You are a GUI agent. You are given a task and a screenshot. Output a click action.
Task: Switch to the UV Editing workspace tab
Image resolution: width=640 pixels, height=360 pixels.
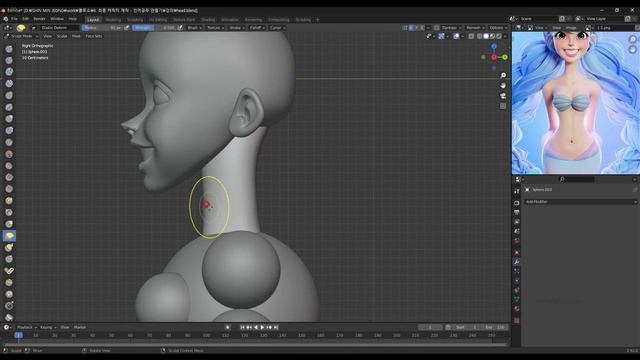point(158,20)
